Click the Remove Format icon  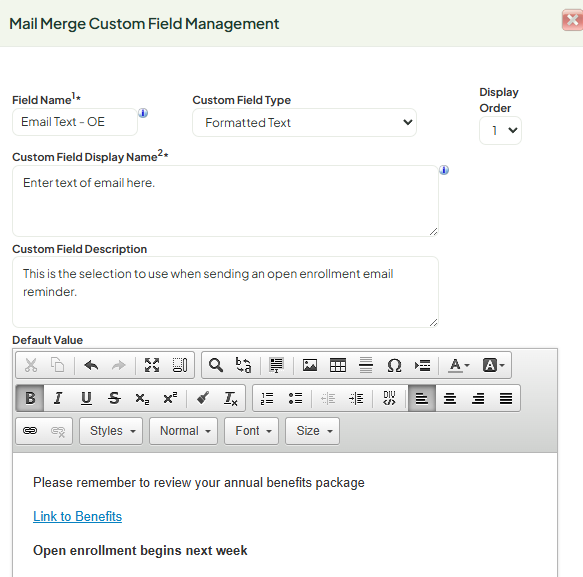click(231, 398)
